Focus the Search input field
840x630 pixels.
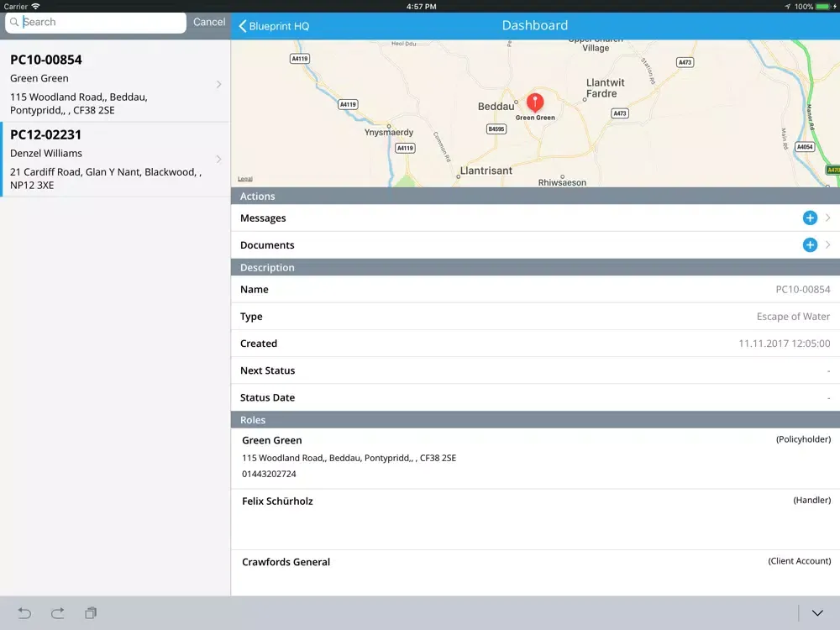(x=101, y=23)
